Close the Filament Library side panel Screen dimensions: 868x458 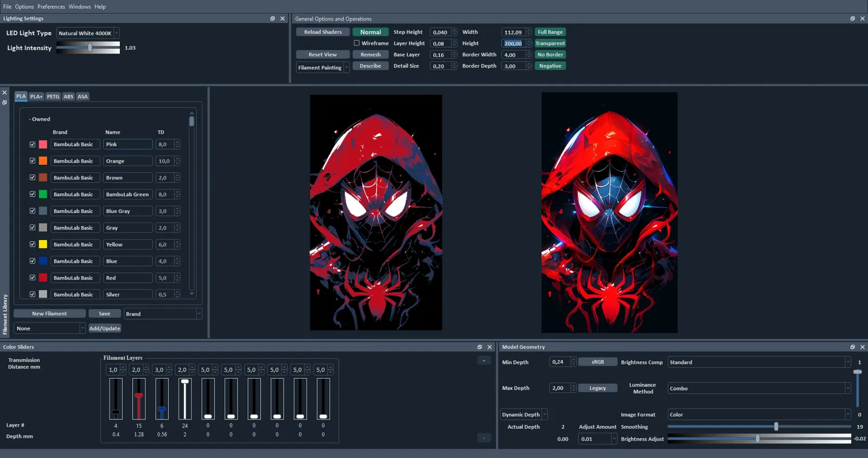click(x=4, y=93)
